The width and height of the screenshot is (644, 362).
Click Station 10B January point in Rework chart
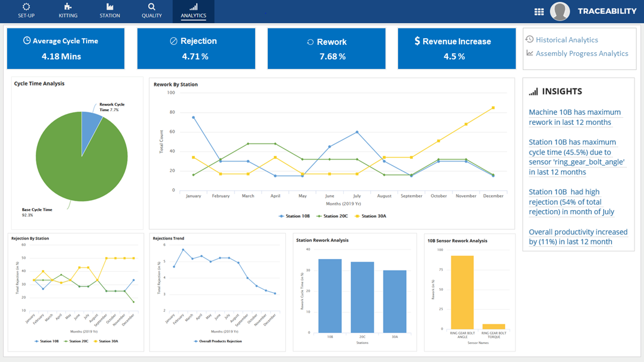193,117
